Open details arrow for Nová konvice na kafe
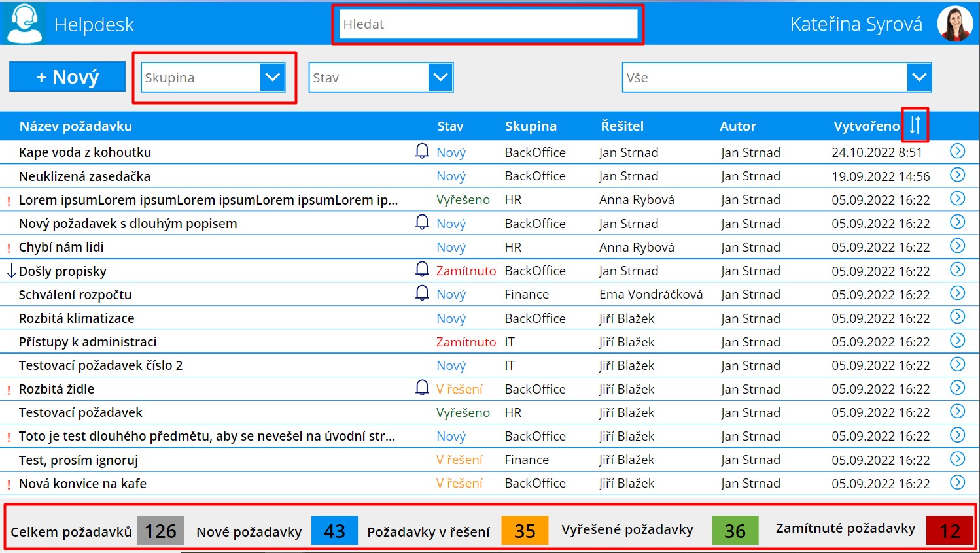 pyautogui.click(x=957, y=482)
